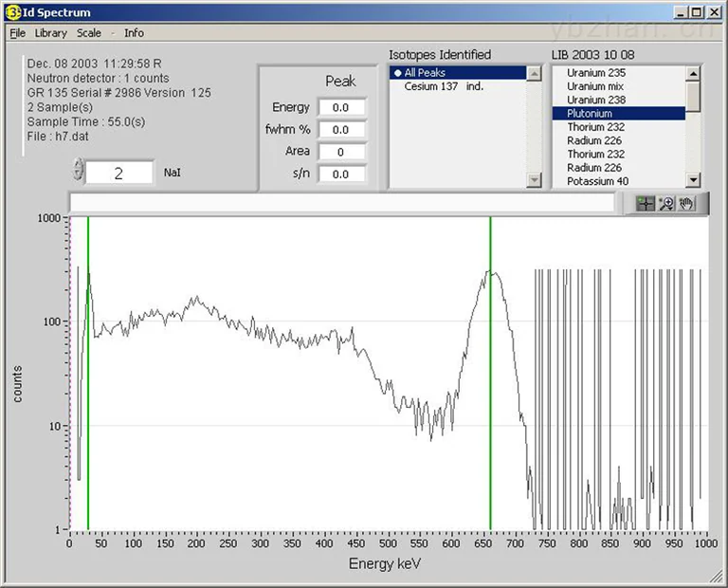Select All Peaks in Isotopes Identified

[x=458, y=72]
